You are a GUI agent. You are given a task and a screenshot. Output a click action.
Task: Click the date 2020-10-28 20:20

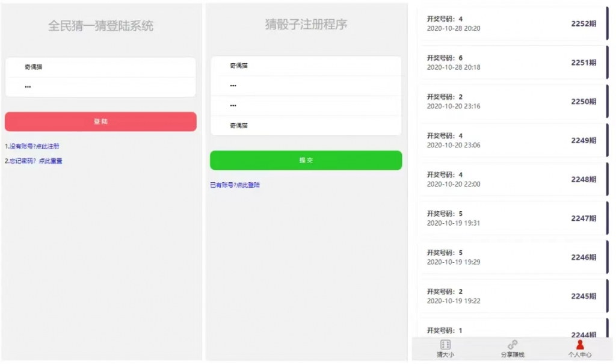click(454, 28)
